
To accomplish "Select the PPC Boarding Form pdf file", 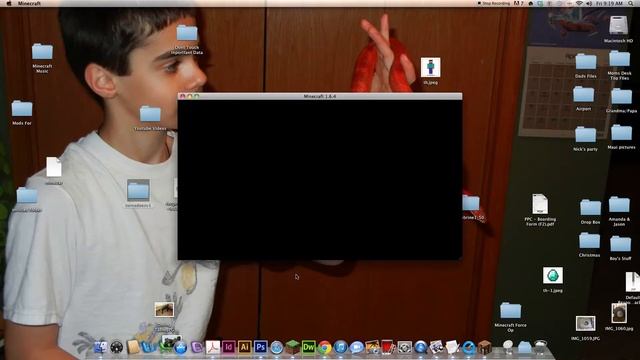I will tap(540, 204).
